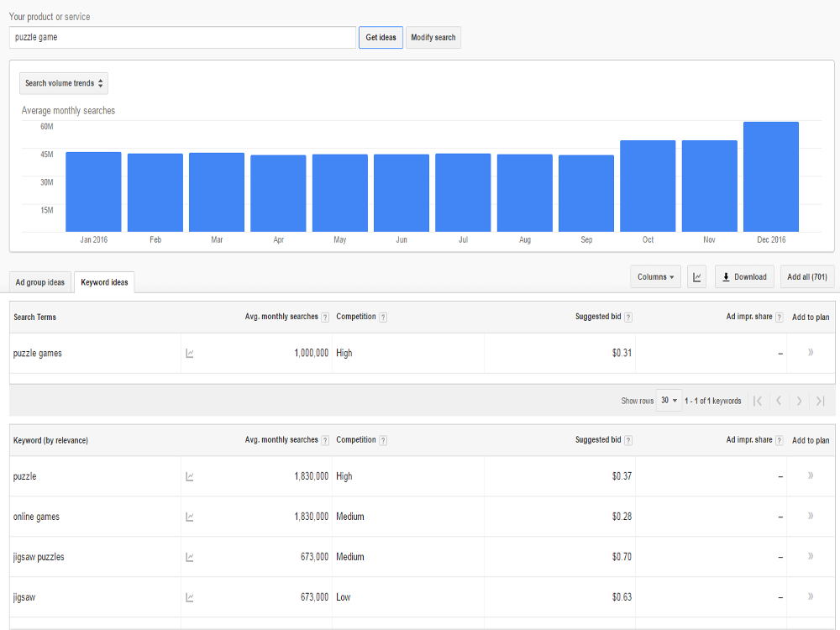Help icon beside Competition in Keyword table

point(383,440)
